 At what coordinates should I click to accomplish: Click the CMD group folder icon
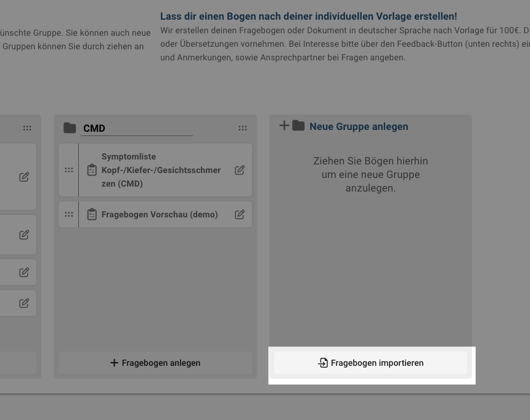click(x=70, y=127)
